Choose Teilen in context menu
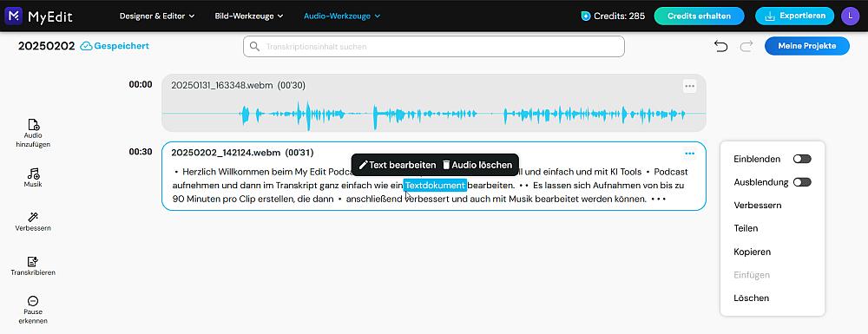The height and width of the screenshot is (334, 868). coord(746,228)
